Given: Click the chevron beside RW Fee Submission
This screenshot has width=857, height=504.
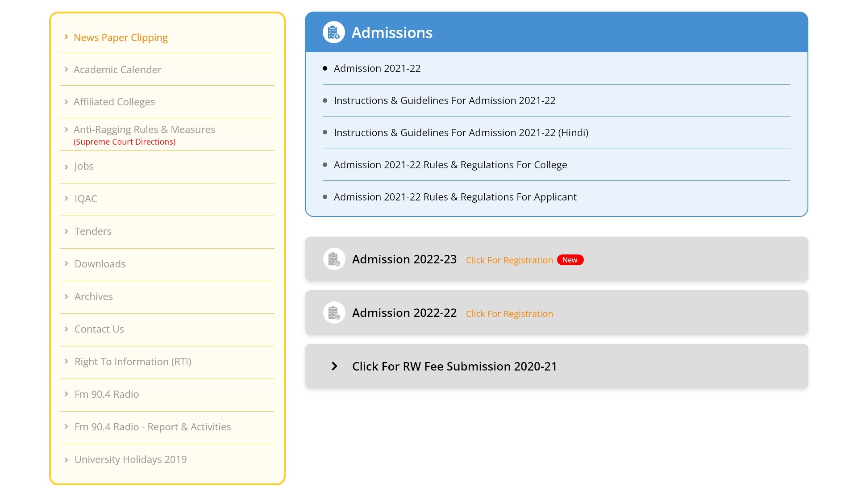Looking at the screenshot, I should pyautogui.click(x=334, y=366).
